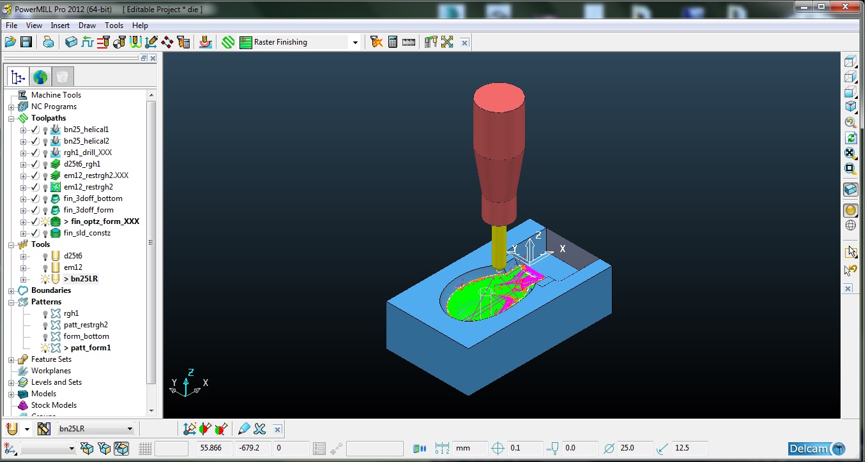Image resolution: width=868 pixels, height=462 pixels.
Task: Click the calculator icon in main toolbar
Action: click(x=393, y=42)
